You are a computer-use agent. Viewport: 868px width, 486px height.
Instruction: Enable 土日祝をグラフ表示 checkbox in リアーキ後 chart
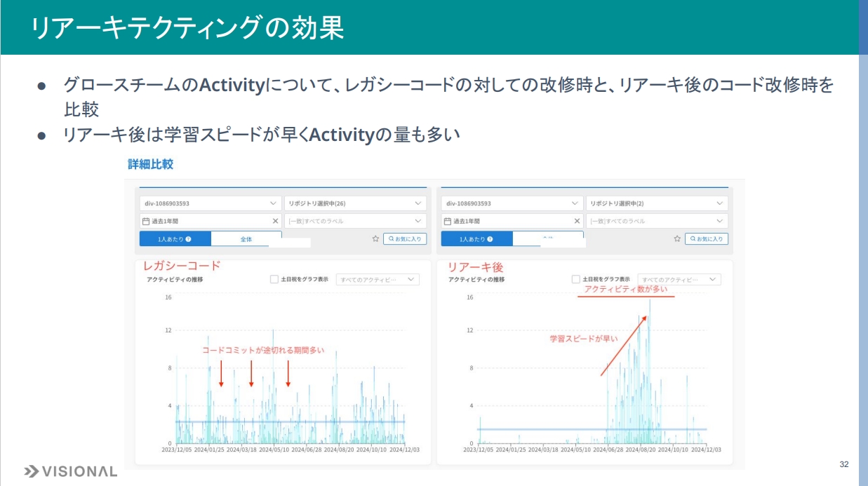click(x=576, y=279)
